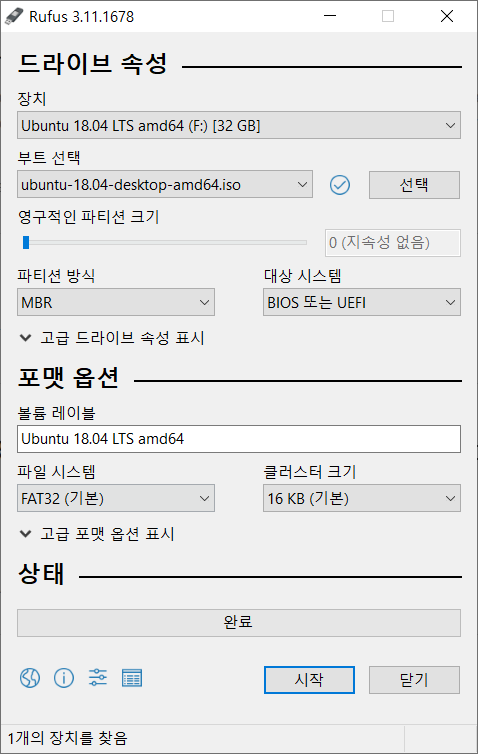478x754 pixels.
Task: Expand 고급 포맷 옵션 표시
Action: coord(98,534)
